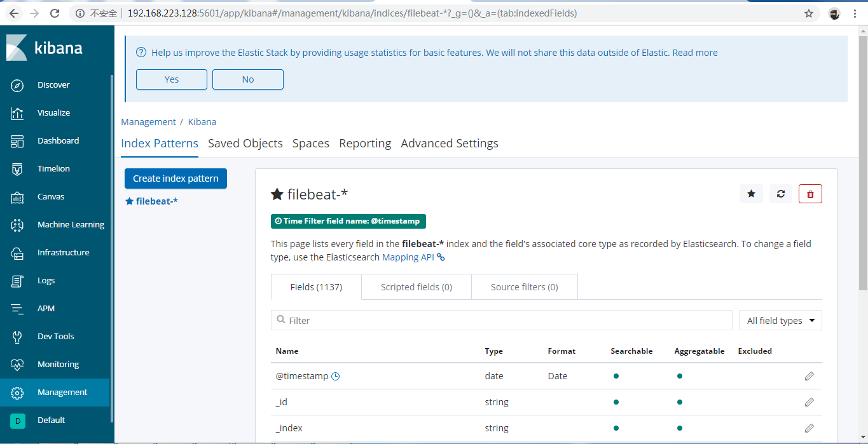Viewport: 868px width, 444px height.
Task: Edit the @timestamp field pencil icon
Action: (809, 376)
